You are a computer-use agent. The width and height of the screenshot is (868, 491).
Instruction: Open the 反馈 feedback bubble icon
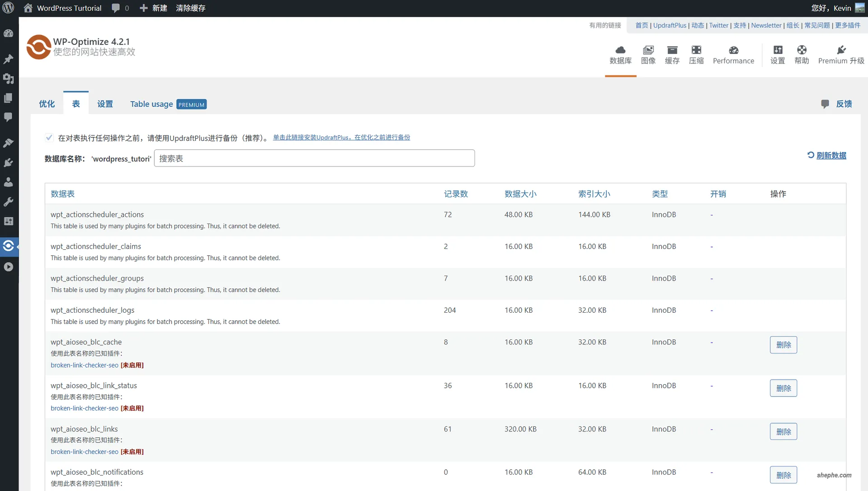click(x=825, y=103)
